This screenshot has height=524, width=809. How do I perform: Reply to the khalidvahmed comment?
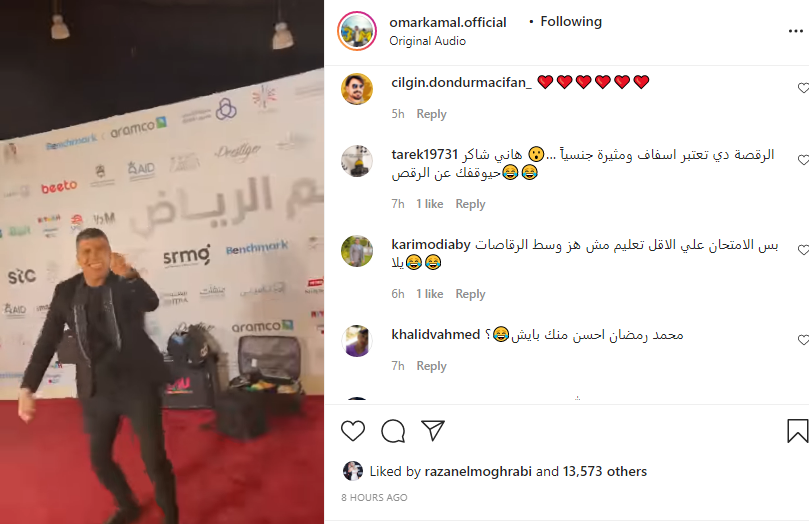tap(431, 366)
